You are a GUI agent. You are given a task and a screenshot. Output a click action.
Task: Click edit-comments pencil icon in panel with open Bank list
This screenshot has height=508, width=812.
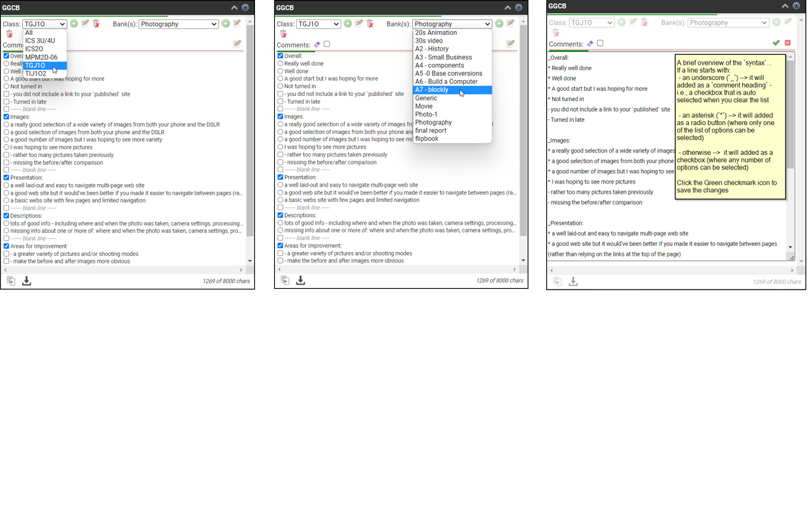point(511,44)
